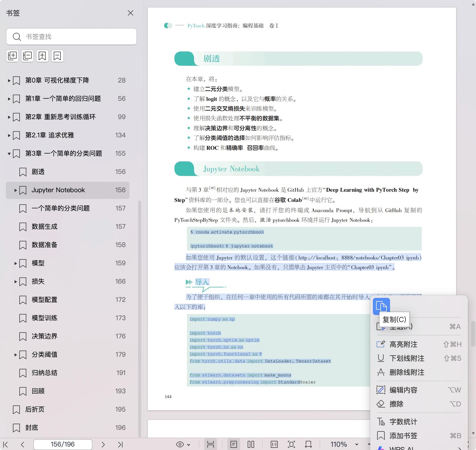Click the add bookmark icon in sidebar
The image size is (476, 450).
tap(42, 56)
